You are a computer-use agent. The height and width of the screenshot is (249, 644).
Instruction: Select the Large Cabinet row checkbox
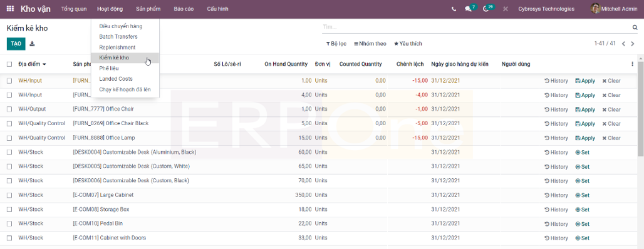coord(9,195)
